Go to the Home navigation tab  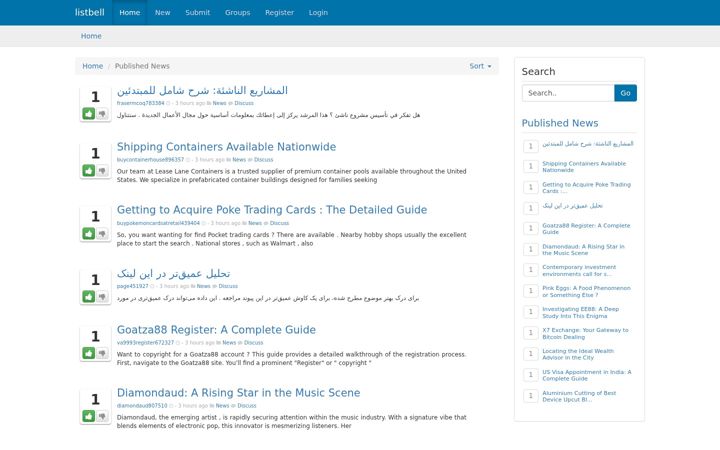129,12
